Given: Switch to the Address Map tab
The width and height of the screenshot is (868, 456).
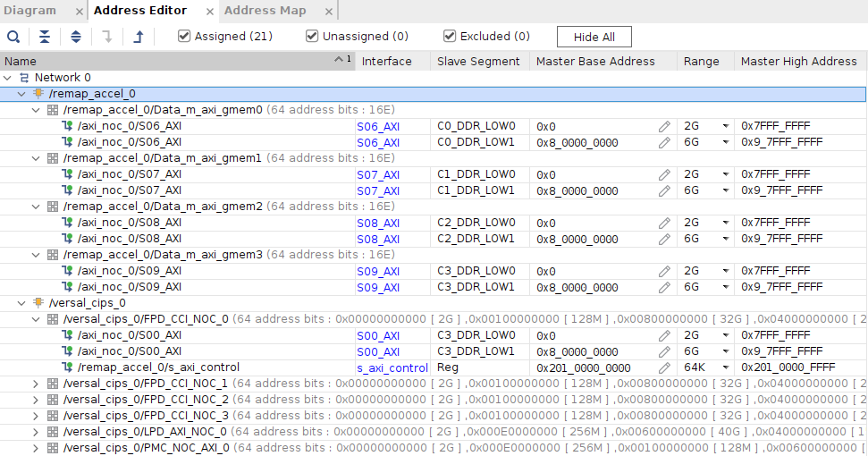Looking at the screenshot, I should pos(265,11).
